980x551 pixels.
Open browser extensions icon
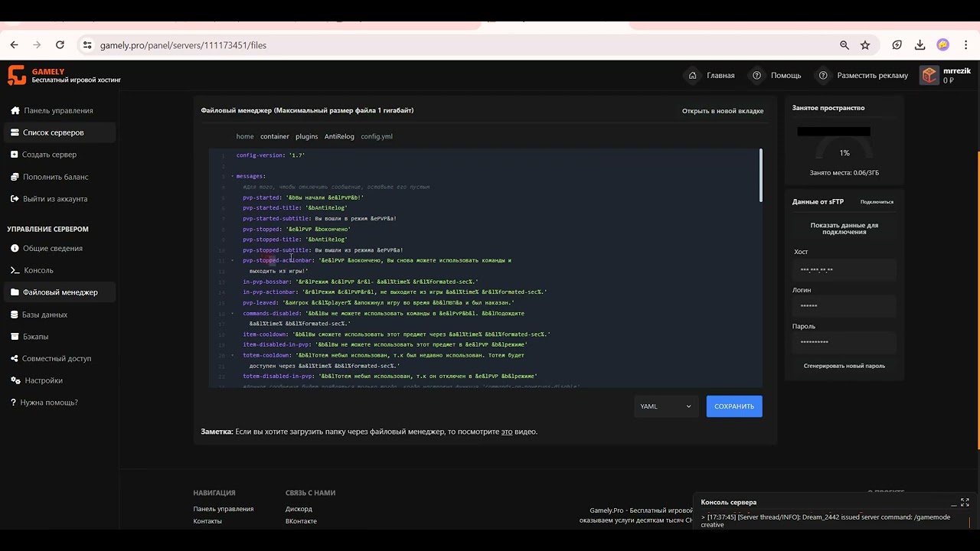pos(897,45)
